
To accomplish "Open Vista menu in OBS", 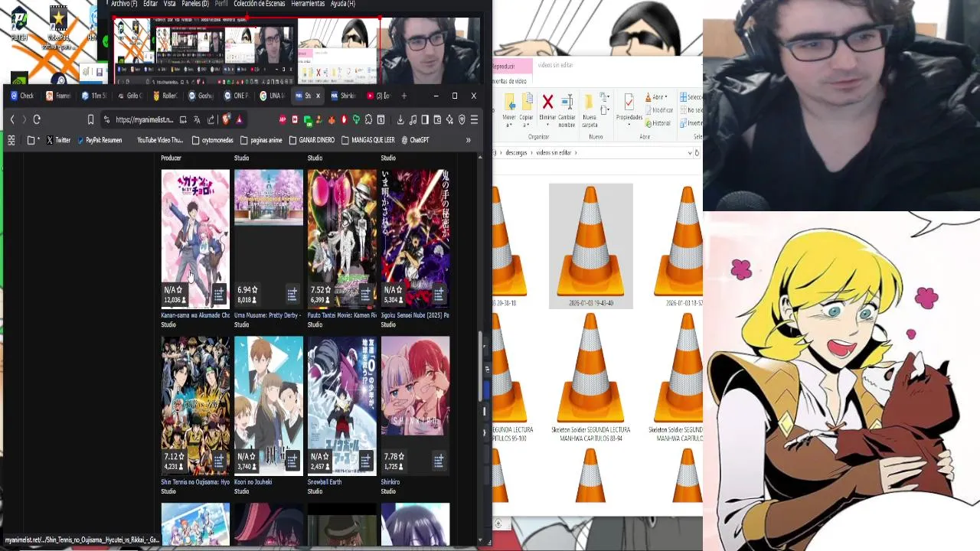I will click(169, 4).
